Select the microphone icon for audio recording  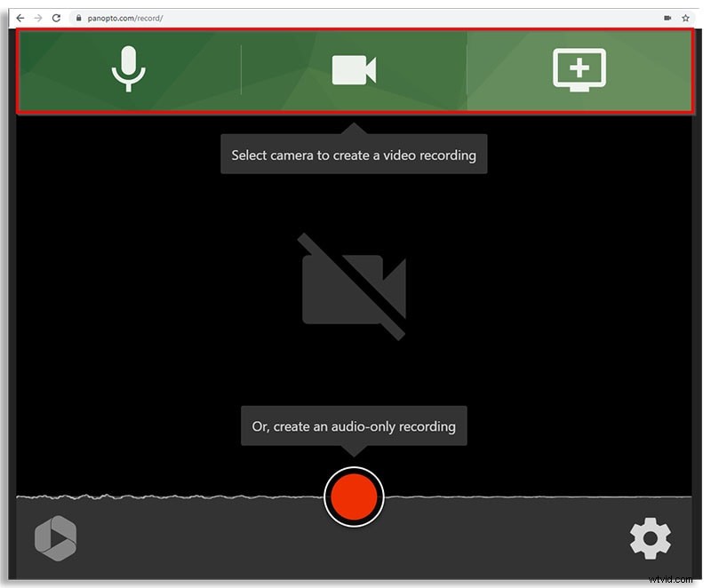pos(130,69)
